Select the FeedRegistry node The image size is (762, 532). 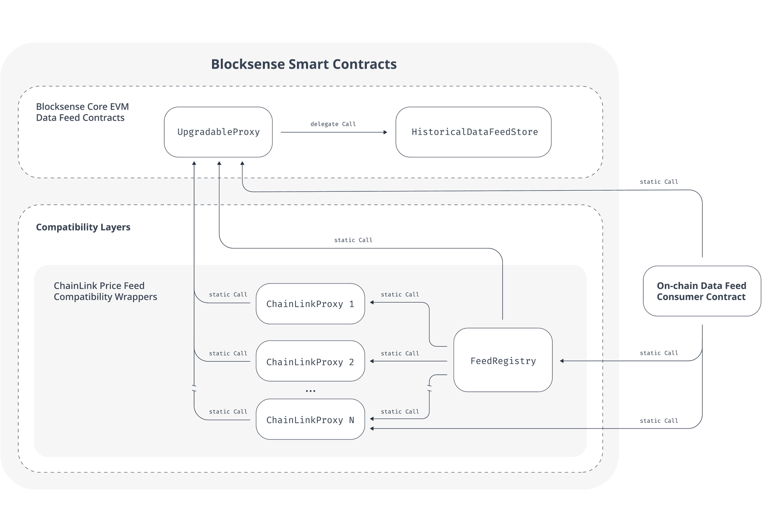tap(503, 360)
